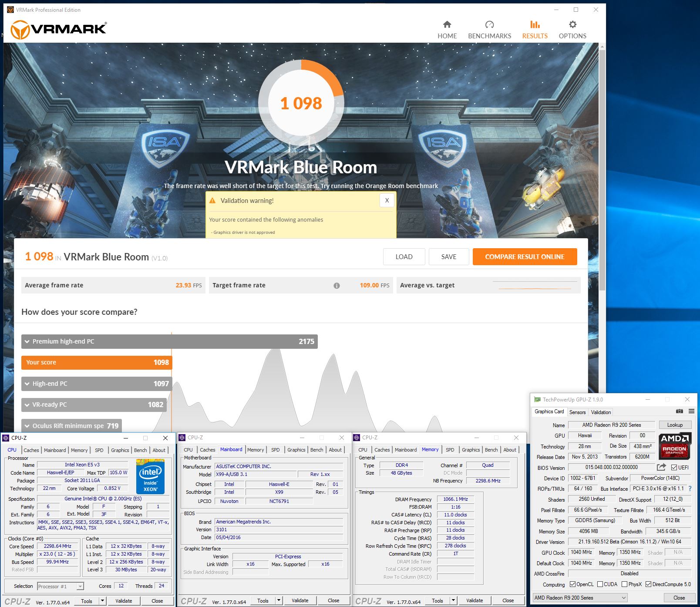Click the 'Graphics driver is not approved' message

point(243,233)
